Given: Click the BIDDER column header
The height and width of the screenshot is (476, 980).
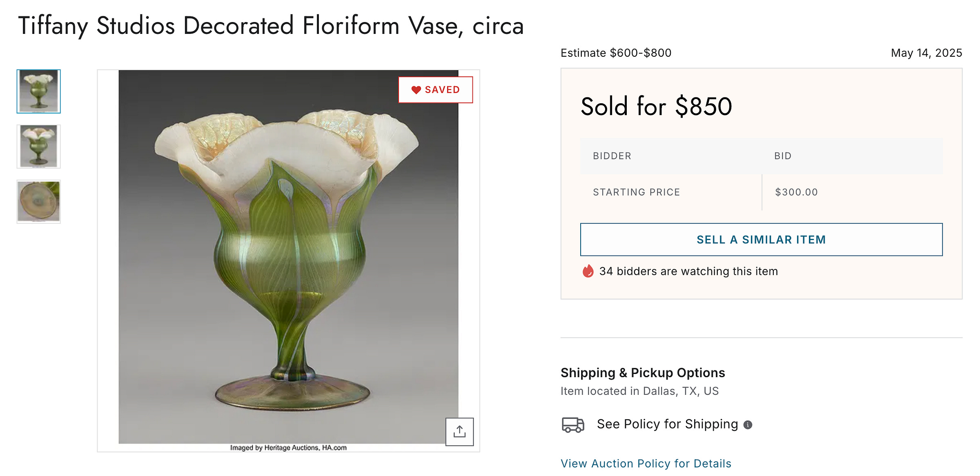Looking at the screenshot, I should point(612,156).
